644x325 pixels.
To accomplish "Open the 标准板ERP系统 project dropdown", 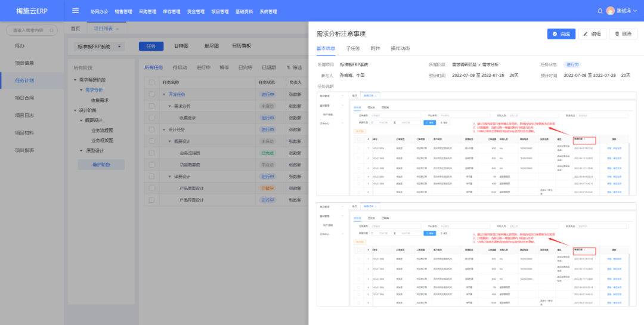I will (x=98, y=47).
